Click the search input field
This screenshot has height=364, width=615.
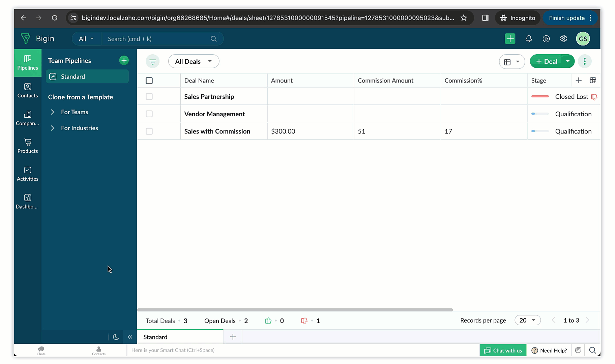(x=158, y=39)
